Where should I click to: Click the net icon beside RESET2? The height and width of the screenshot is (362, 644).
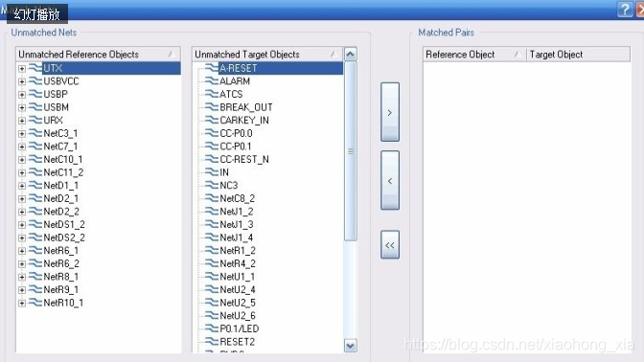tap(212, 342)
